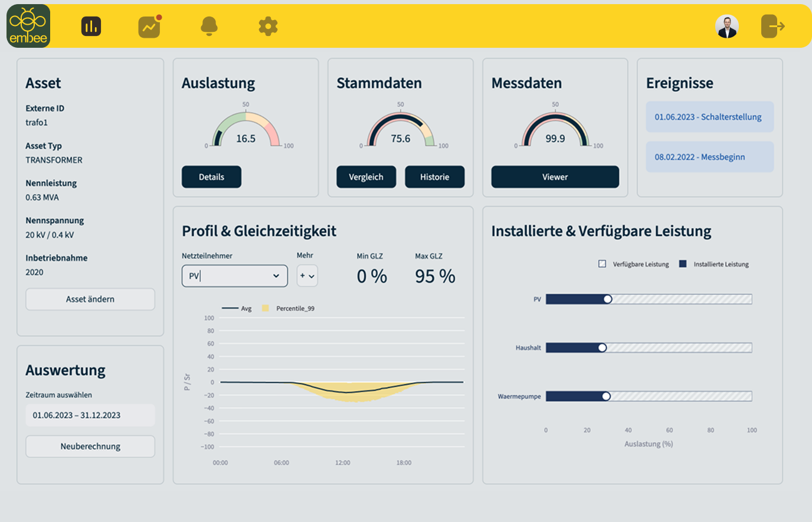The width and height of the screenshot is (812, 522).
Task: Open the 01.06.2023 Schalterstellung event
Action: point(709,117)
